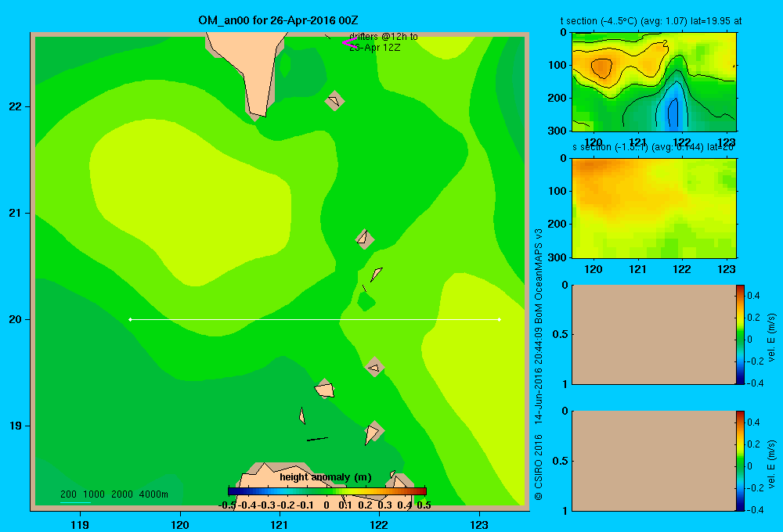Click the '-0.5' tick on height anomaly colorbar
783x532 pixels.
[x=228, y=505]
